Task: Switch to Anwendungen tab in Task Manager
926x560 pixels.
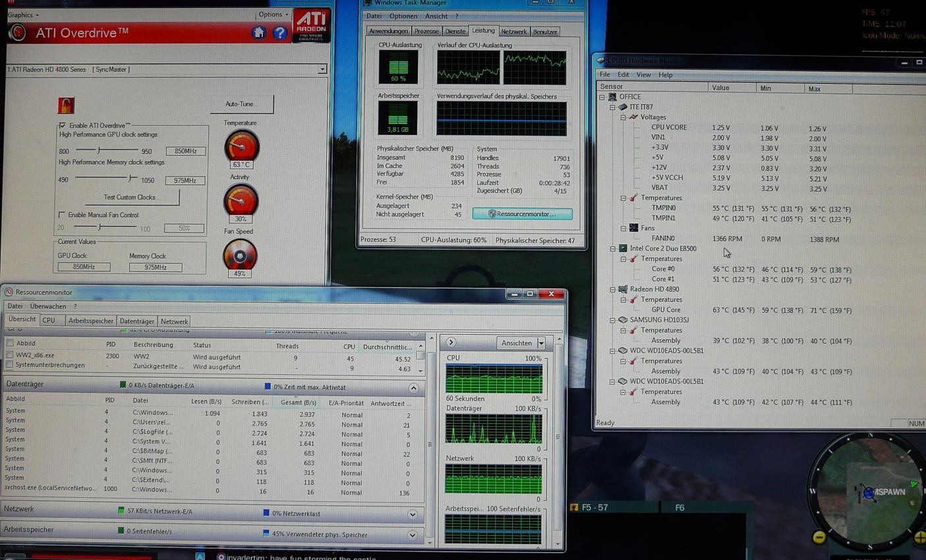Action: (x=388, y=32)
